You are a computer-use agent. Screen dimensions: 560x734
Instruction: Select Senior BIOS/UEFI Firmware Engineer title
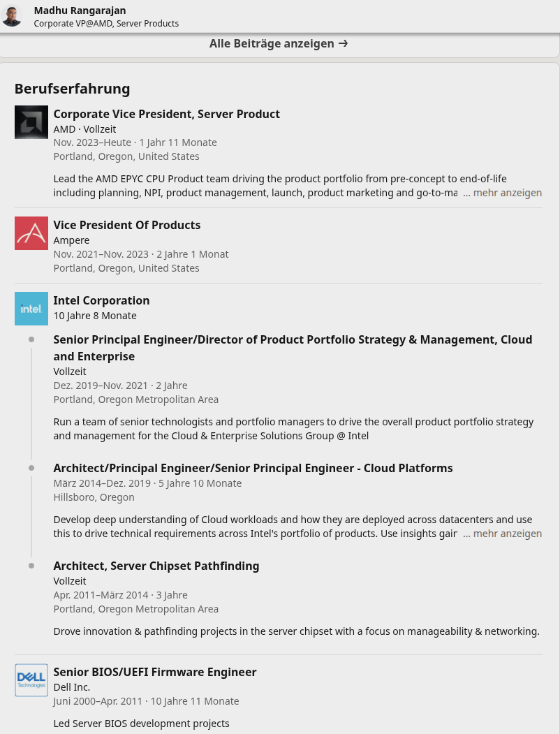coord(154,672)
